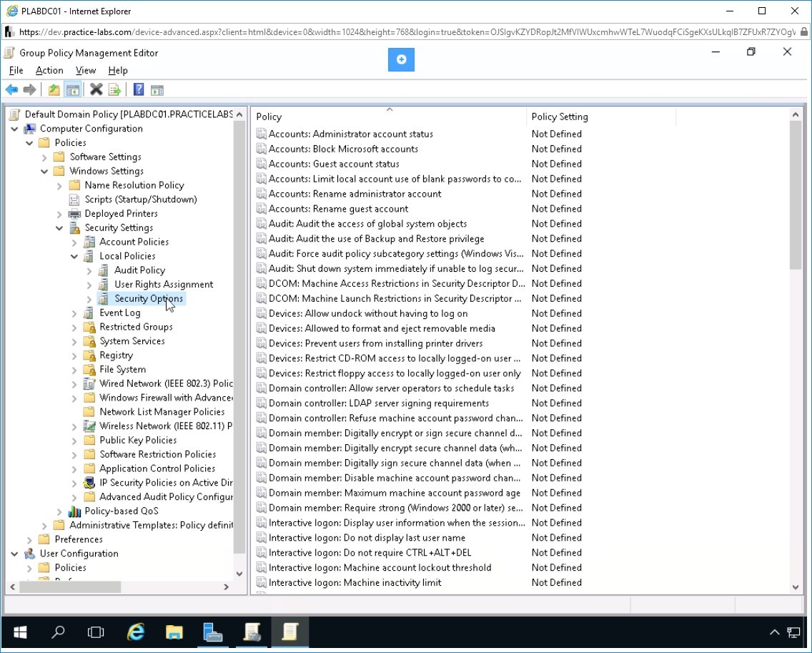The image size is (812, 653).
Task: Click the policy list vertical scrollbar thumb
Action: point(796,195)
